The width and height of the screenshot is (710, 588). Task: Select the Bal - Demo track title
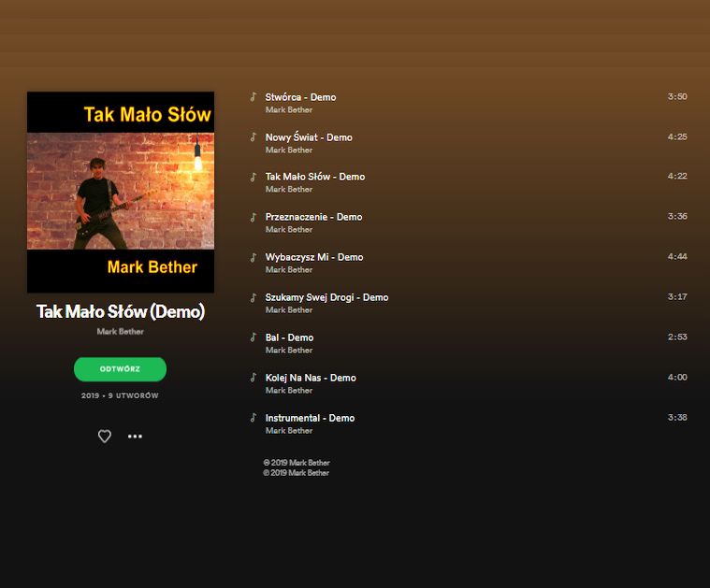coord(289,337)
